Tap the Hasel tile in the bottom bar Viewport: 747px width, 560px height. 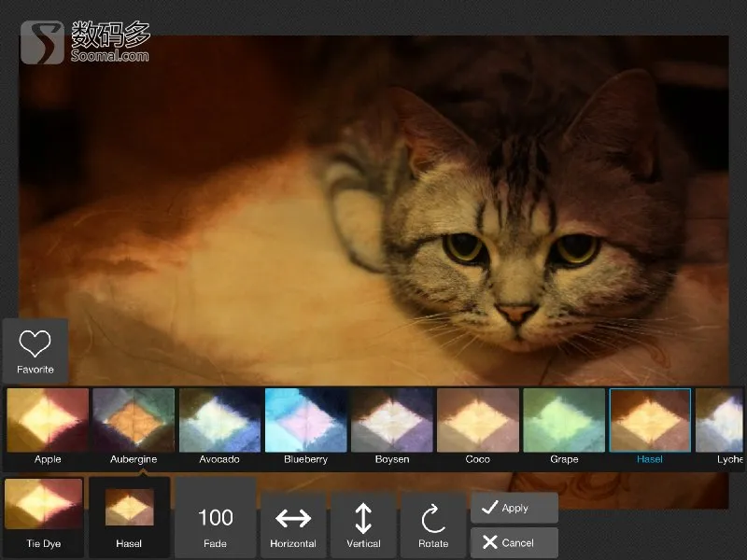(x=129, y=518)
